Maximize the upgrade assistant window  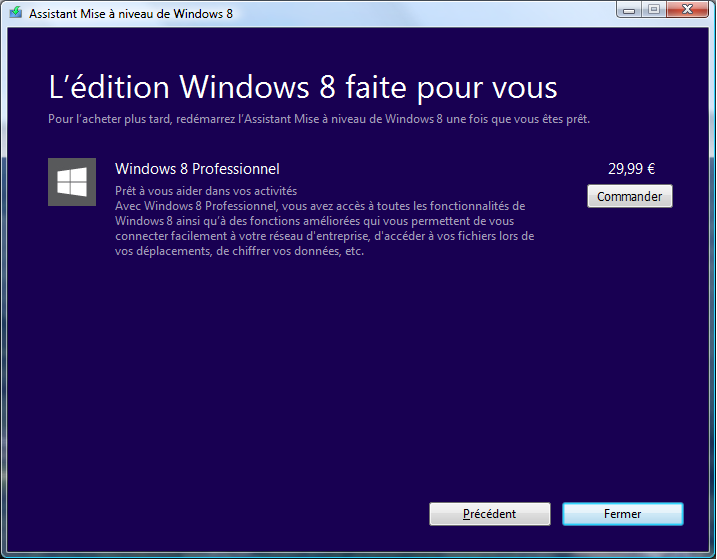(653, 10)
